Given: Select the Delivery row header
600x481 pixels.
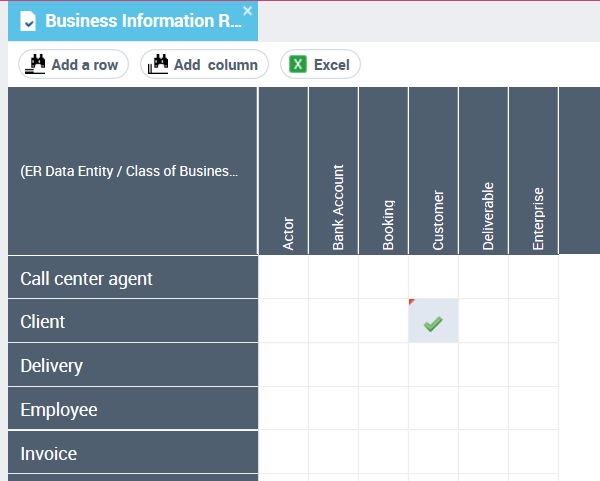Looking at the screenshot, I should (132, 366).
